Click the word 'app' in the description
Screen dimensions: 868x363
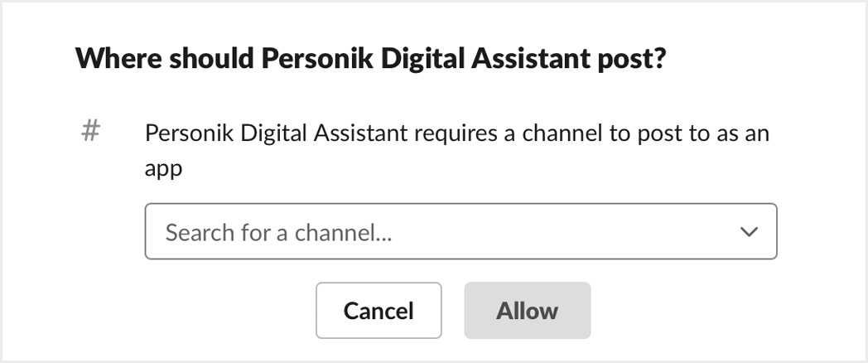[163, 169]
